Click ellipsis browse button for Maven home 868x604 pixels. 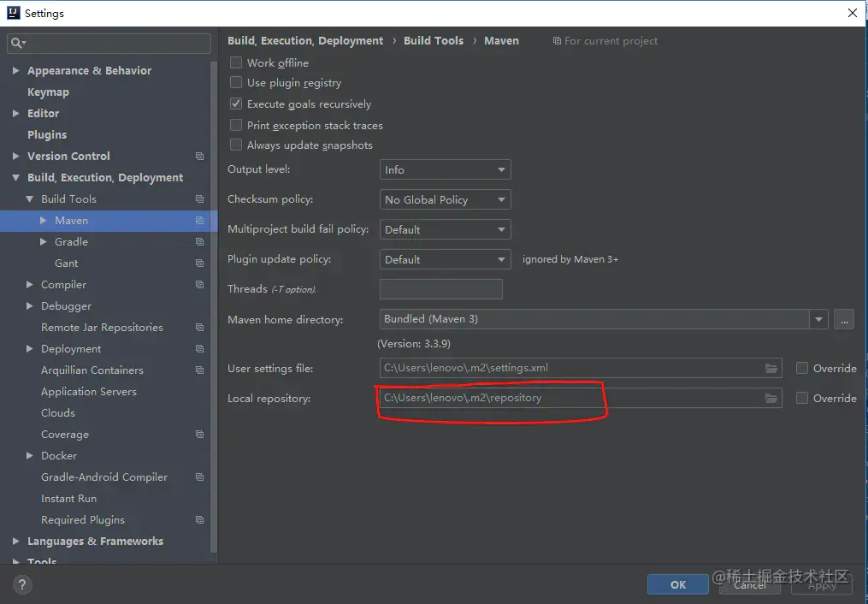pos(844,319)
